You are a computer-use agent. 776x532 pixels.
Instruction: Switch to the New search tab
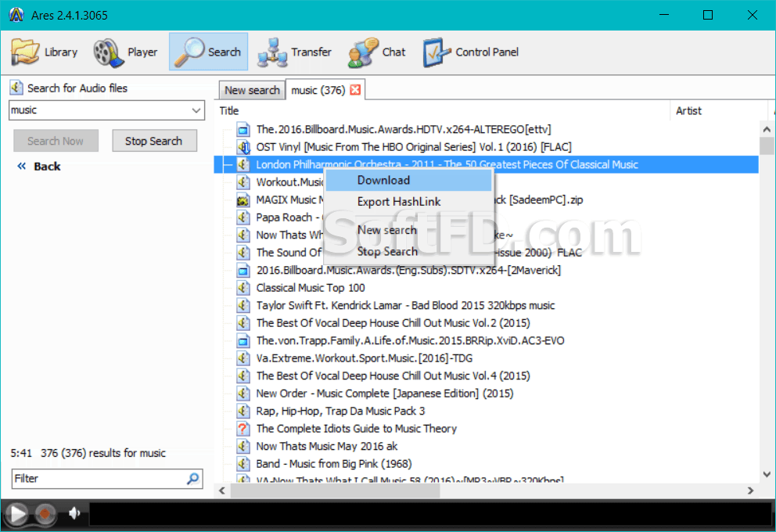(x=252, y=90)
